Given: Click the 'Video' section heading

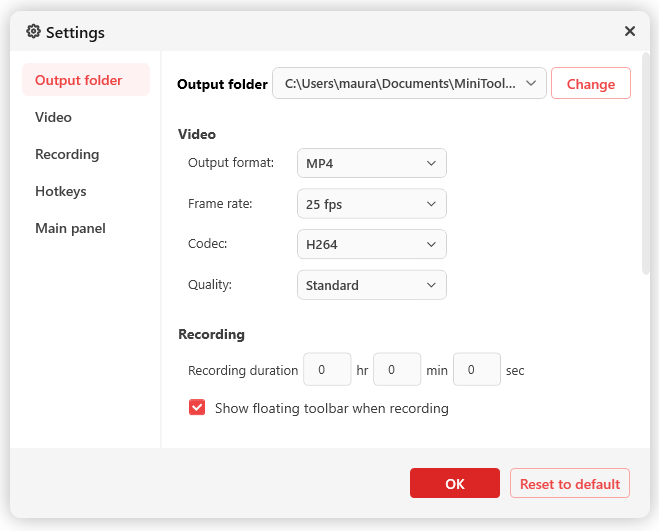Looking at the screenshot, I should (197, 135).
